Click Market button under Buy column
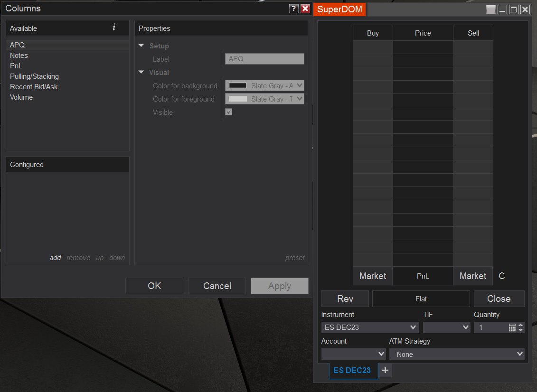Image resolution: width=537 pixels, height=392 pixels. (x=373, y=276)
